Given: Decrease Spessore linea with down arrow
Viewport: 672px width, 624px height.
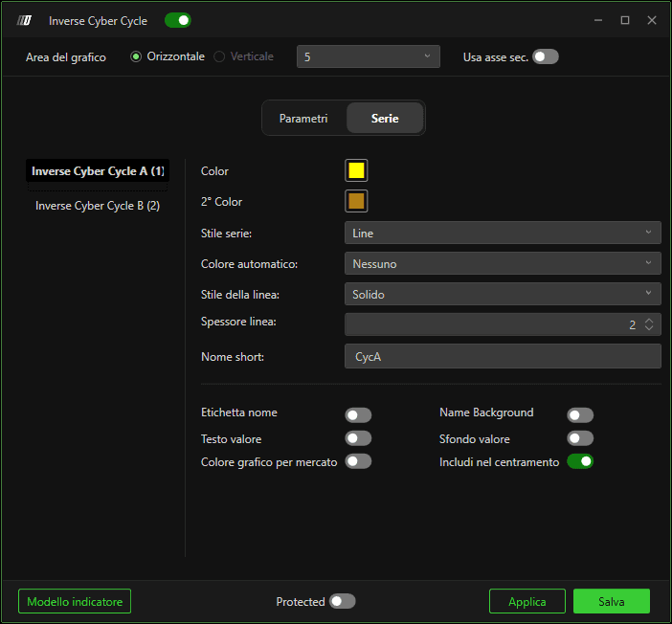Looking at the screenshot, I should [x=649, y=328].
